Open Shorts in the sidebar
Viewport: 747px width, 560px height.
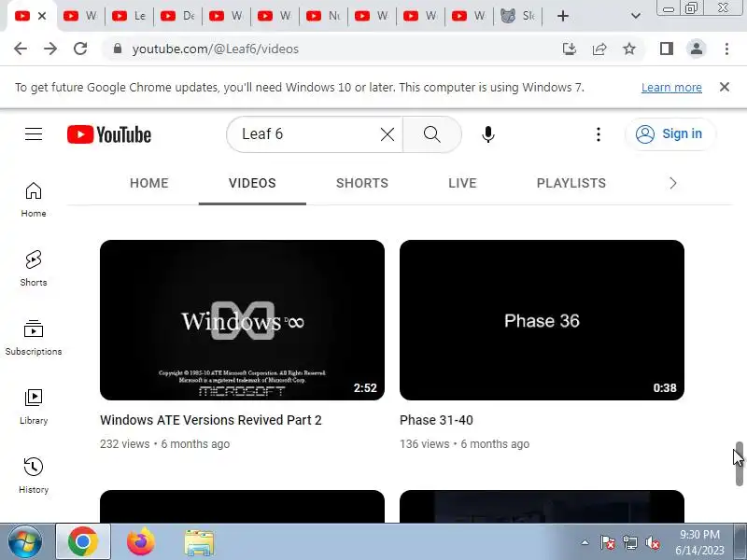click(34, 269)
